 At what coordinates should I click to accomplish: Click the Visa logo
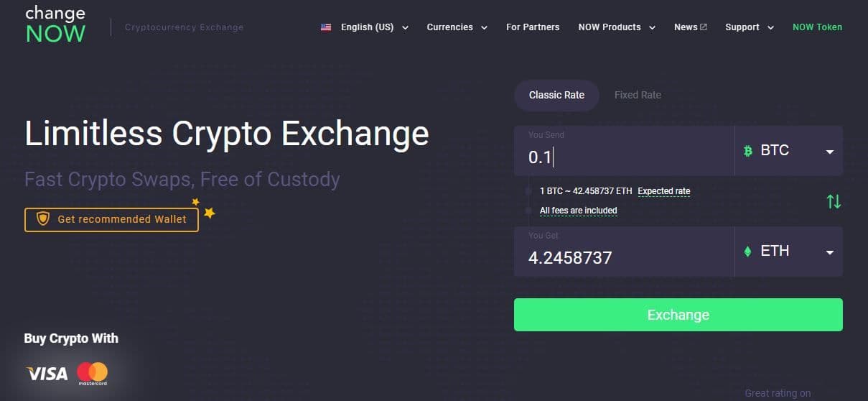pos(47,374)
